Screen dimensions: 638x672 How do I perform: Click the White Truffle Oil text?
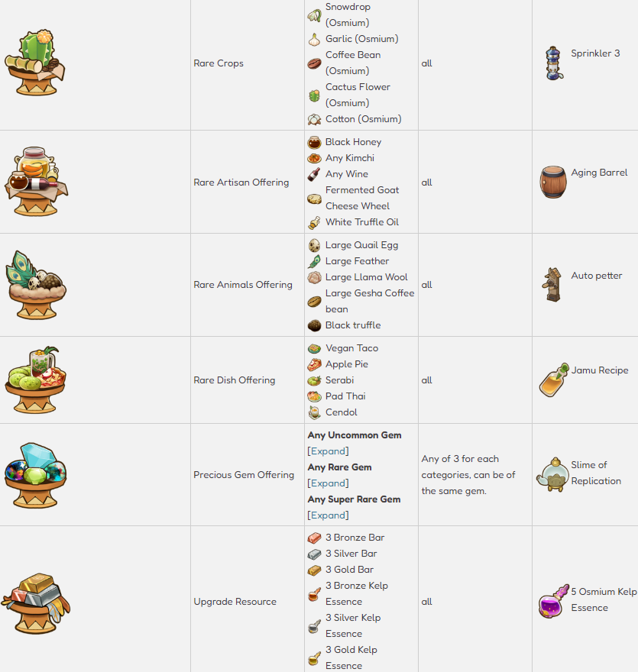pos(361,222)
